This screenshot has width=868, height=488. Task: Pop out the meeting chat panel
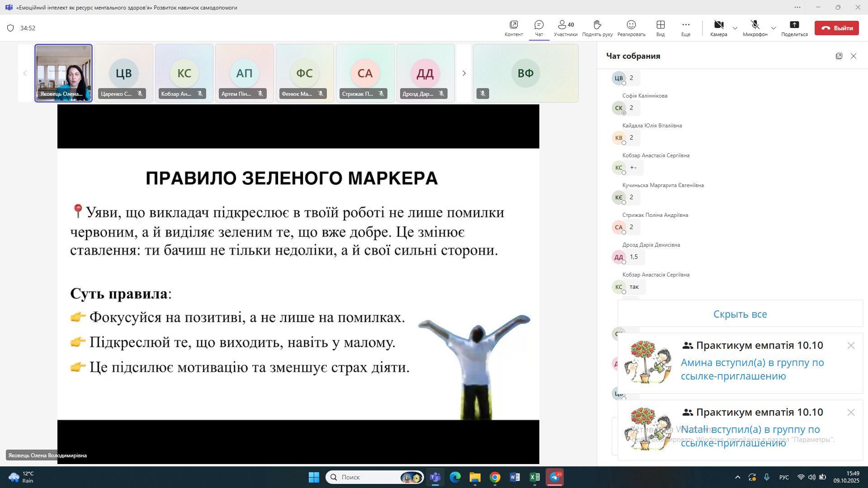(x=839, y=56)
